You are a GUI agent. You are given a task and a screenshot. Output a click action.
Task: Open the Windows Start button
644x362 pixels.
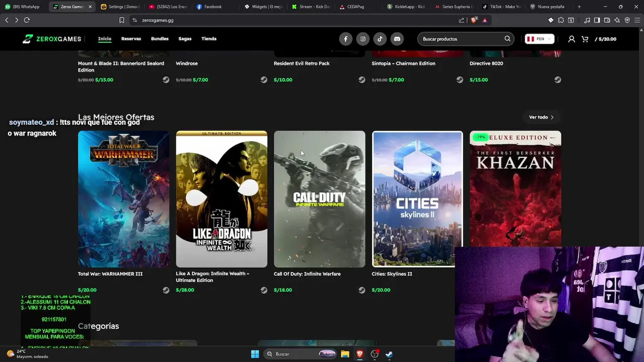(x=255, y=354)
